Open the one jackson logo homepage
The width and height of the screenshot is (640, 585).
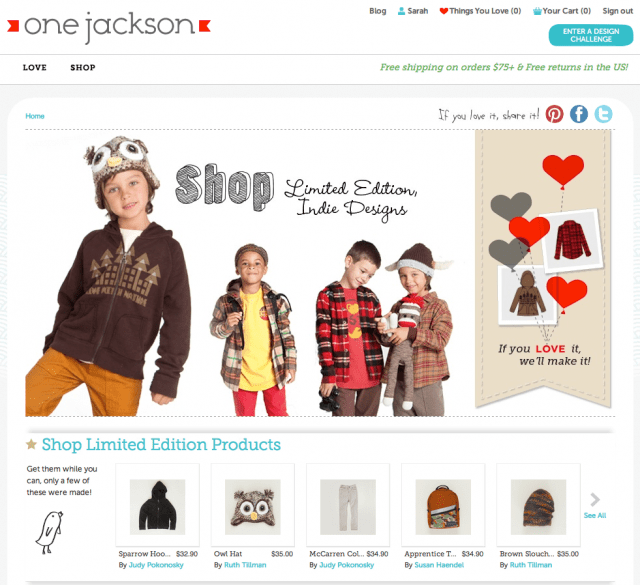[109, 27]
